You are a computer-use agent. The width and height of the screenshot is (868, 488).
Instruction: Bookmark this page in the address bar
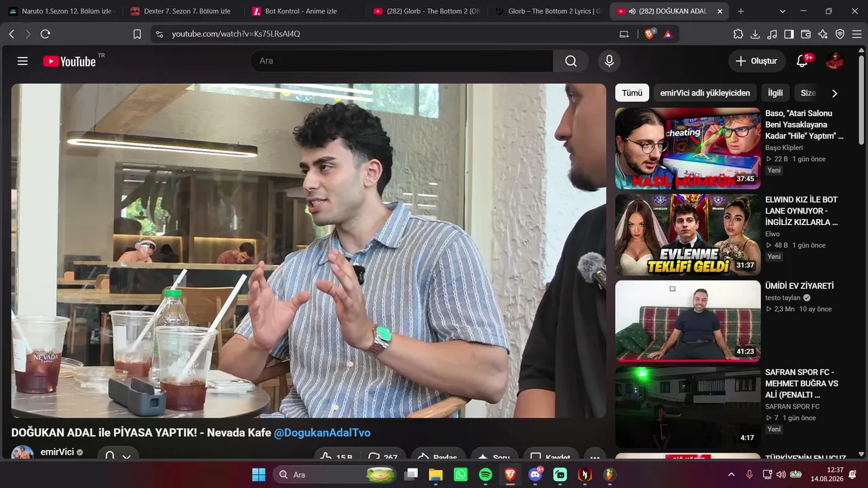click(137, 34)
